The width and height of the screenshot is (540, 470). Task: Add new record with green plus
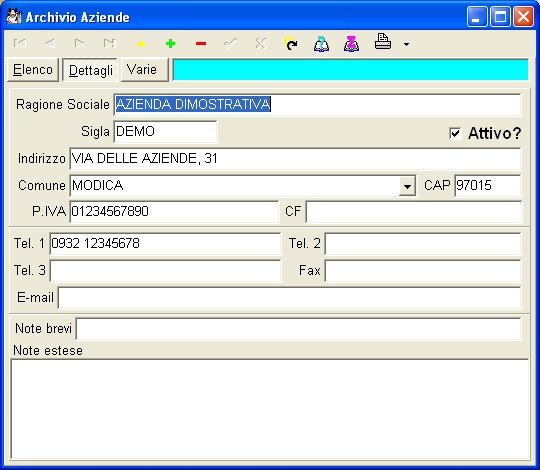[x=170, y=44]
